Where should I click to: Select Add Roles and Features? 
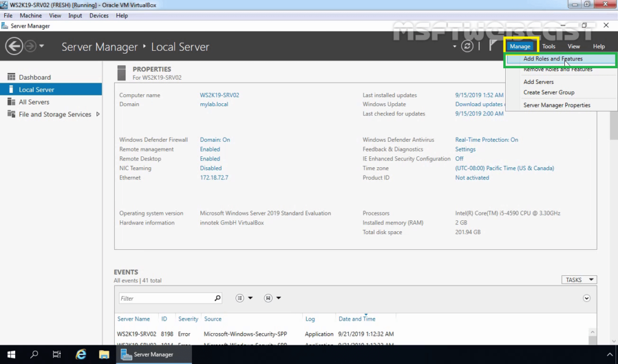pyautogui.click(x=561, y=59)
